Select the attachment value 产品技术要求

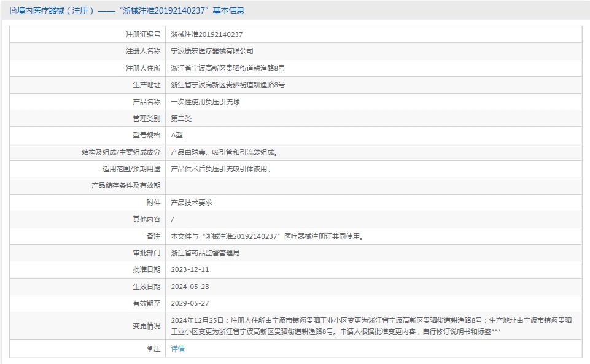pyautogui.click(x=191, y=203)
